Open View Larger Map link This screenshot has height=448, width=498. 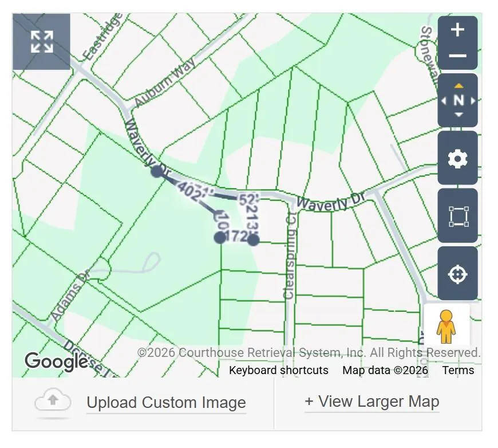coord(372,401)
